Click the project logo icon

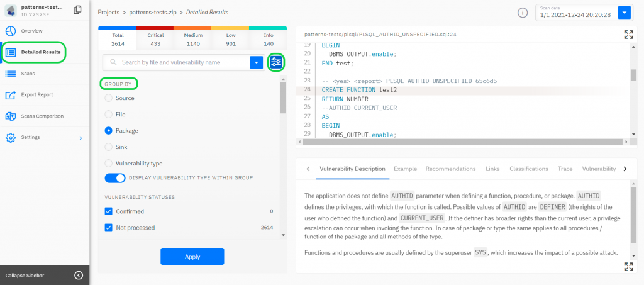tap(11, 11)
